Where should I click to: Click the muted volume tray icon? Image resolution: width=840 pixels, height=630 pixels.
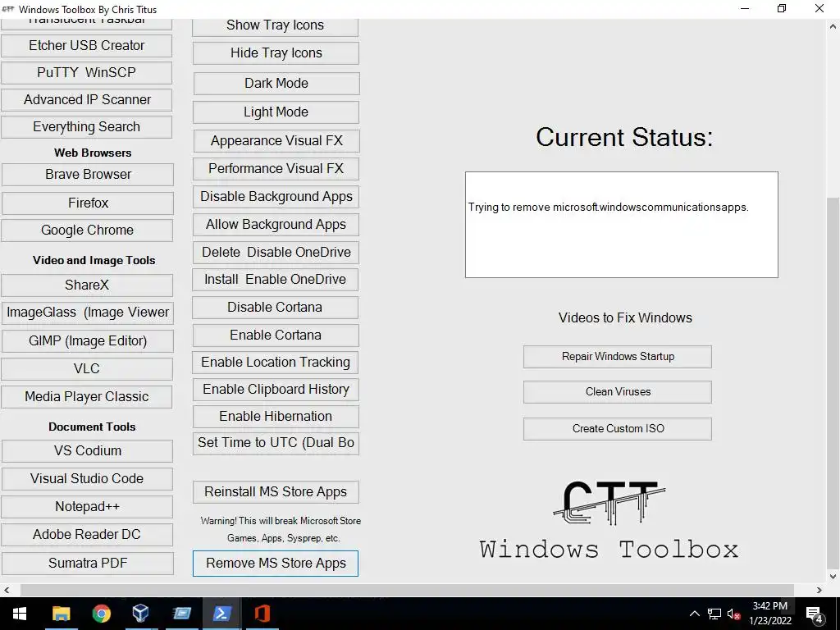pos(733,614)
